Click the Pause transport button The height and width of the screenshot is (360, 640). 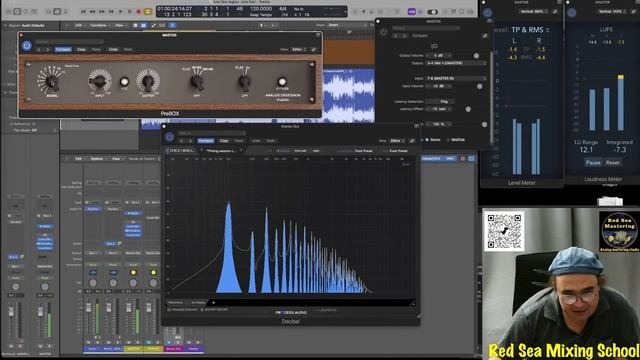click(x=129, y=12)
